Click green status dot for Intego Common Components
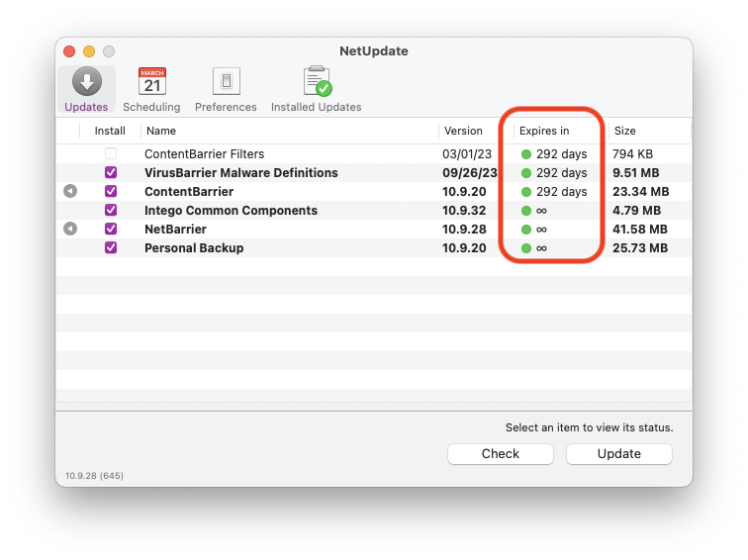 (526, 211)
